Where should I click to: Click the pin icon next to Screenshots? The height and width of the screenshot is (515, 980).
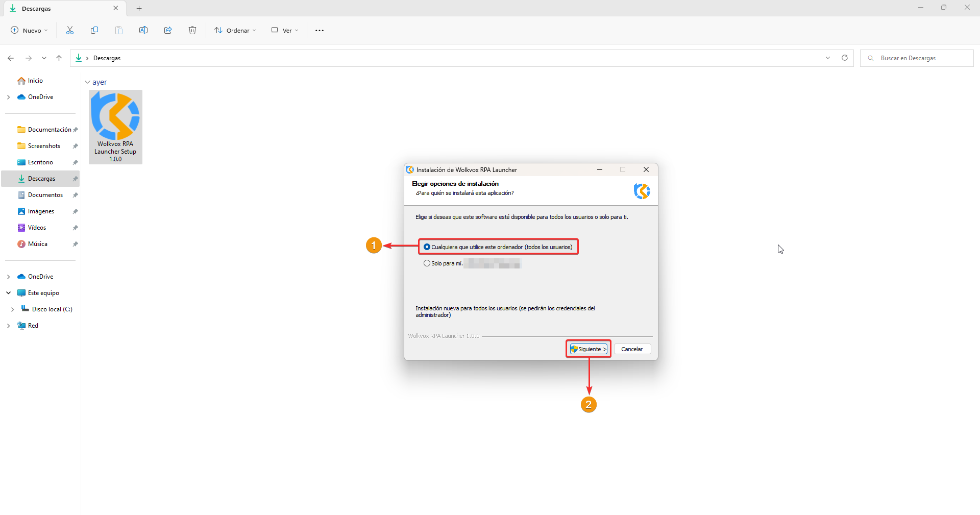point(76,146)
